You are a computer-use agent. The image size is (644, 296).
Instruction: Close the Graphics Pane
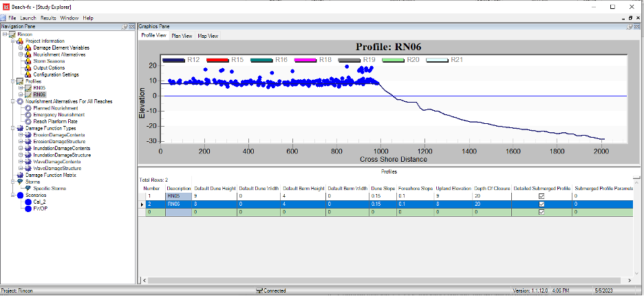pyautogui.click(x=636, y=26)
